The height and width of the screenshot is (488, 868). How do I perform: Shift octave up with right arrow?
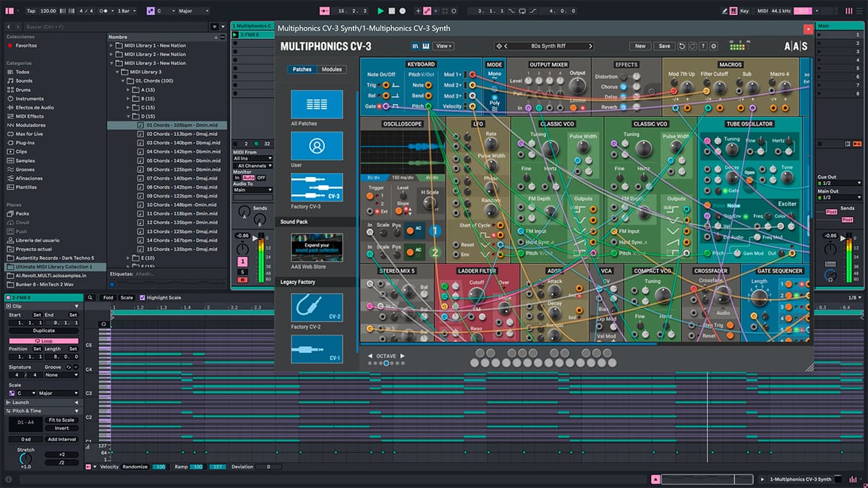click(403, 356)
